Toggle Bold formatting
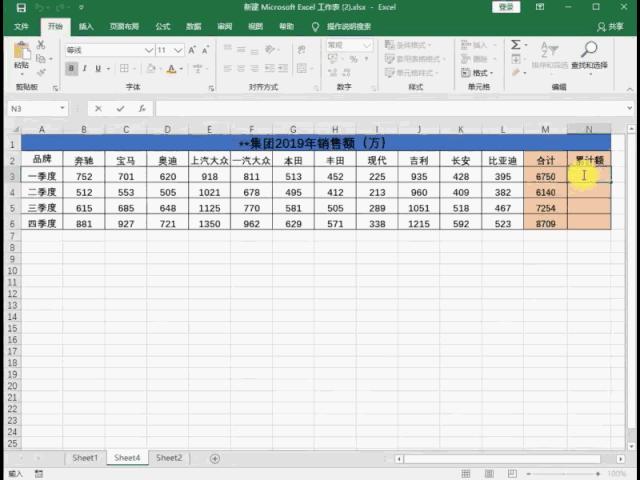Viewport: 640px width, 480px height. 71,69
